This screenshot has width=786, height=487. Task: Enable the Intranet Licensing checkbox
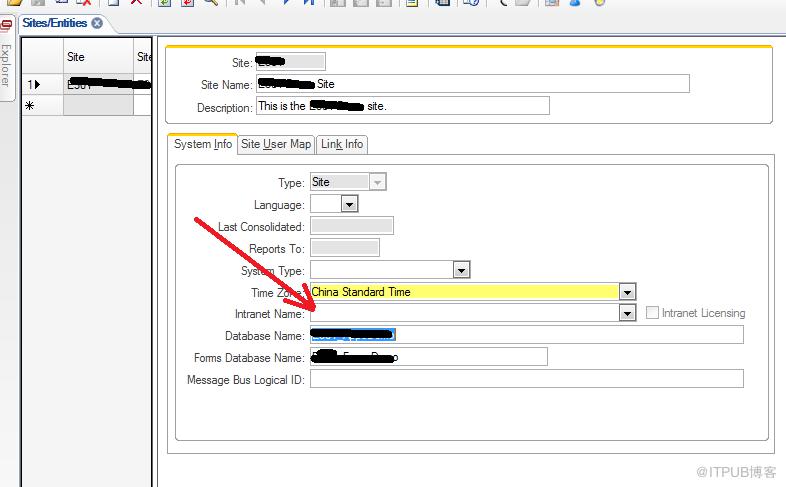click(x=652, y=313)
